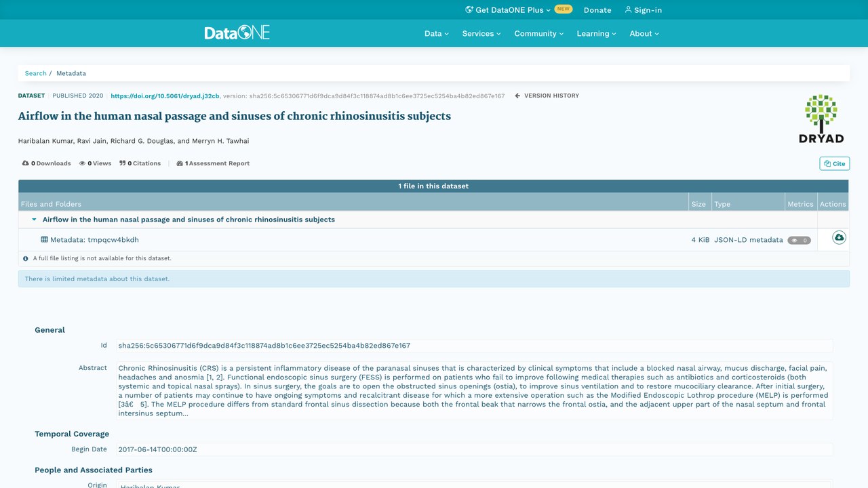This screenshot has height=488, width=868.
Task: Click the 0 Downloads metric
Action: [x=46, y=163]
